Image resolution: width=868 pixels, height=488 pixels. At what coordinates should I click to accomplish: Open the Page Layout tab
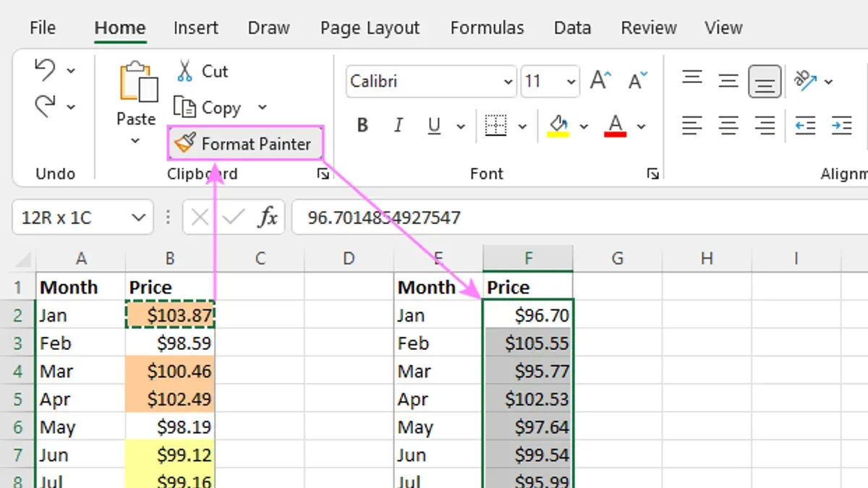pyautogui.click(x=370, y=28)
